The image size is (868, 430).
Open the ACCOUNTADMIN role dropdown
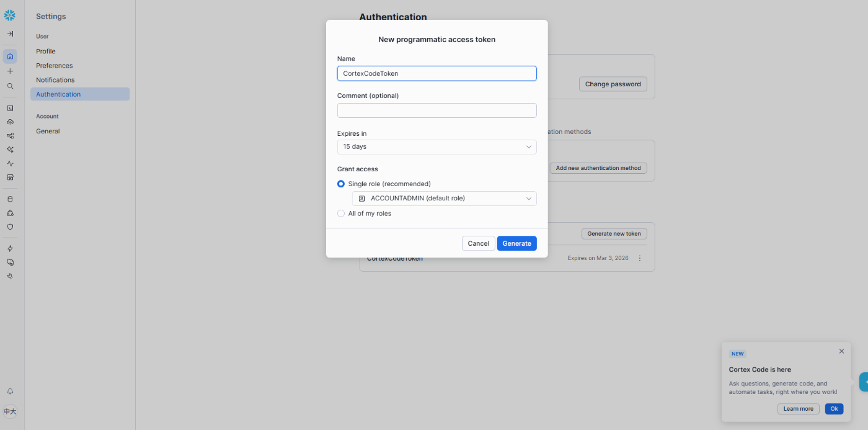pyautogui.click(x=445, y=199)
